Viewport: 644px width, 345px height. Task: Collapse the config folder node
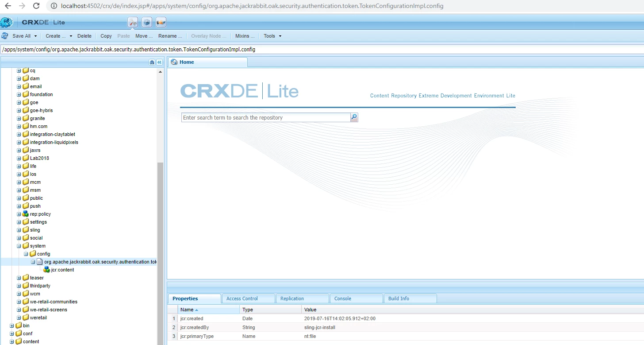point(26,254)
